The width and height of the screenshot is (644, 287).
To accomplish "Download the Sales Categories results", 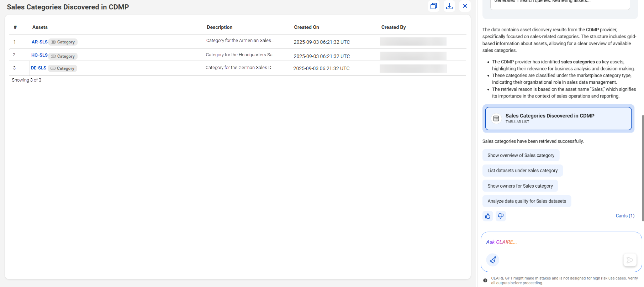I will point(449,6).
